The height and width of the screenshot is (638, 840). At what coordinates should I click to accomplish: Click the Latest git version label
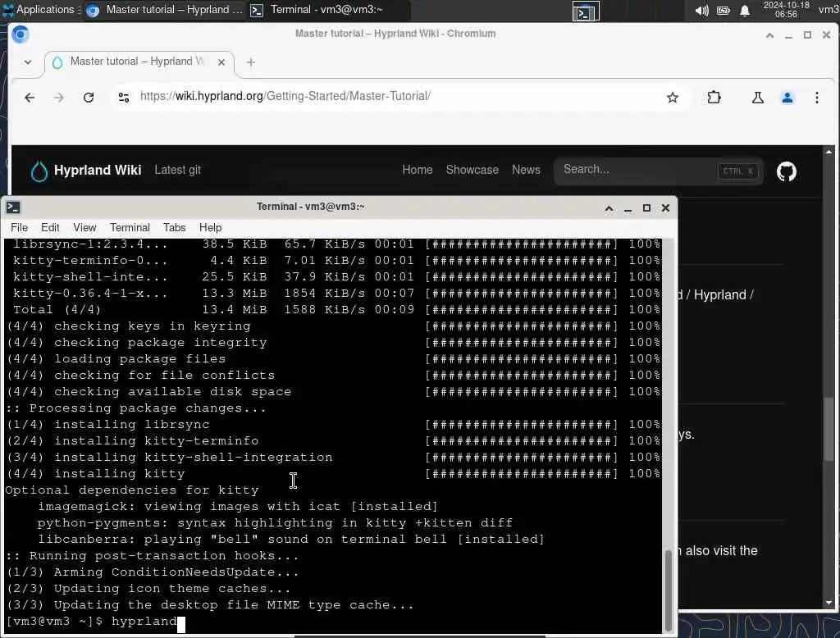(177, 170)
